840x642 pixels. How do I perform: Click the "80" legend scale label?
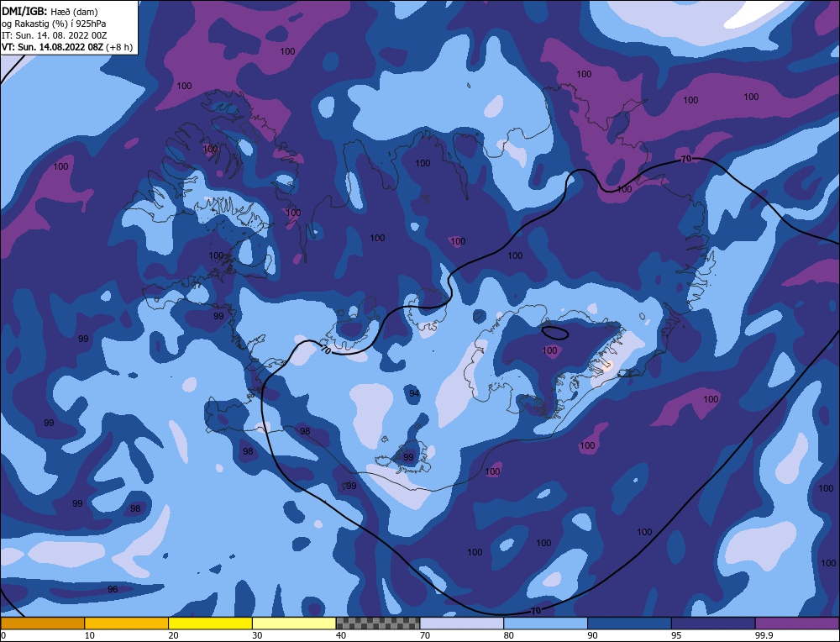[509, 635]
